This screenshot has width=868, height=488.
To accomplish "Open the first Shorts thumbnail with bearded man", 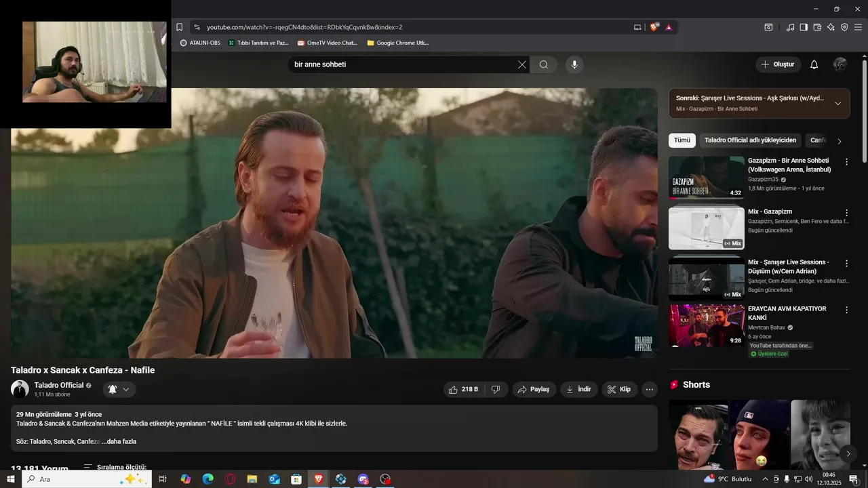I will point(698,434).
